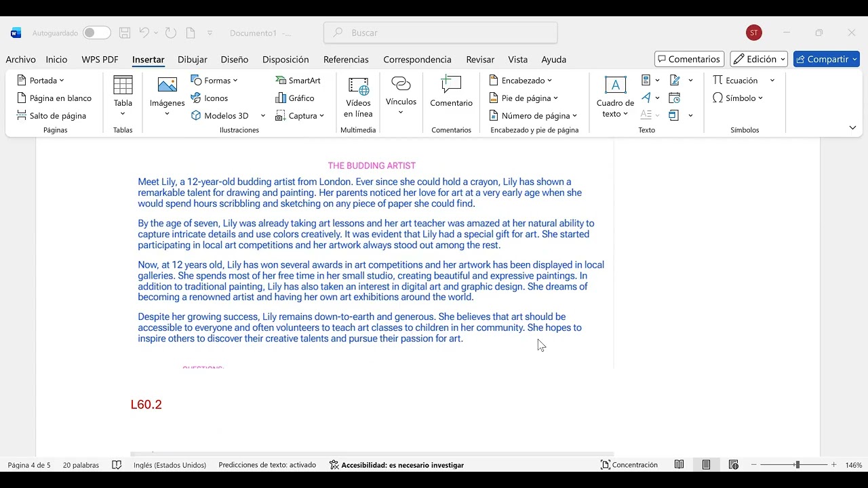
Task: Select Print Layout view in status bar
Action: pyautogui.click(x=706, y=465)
